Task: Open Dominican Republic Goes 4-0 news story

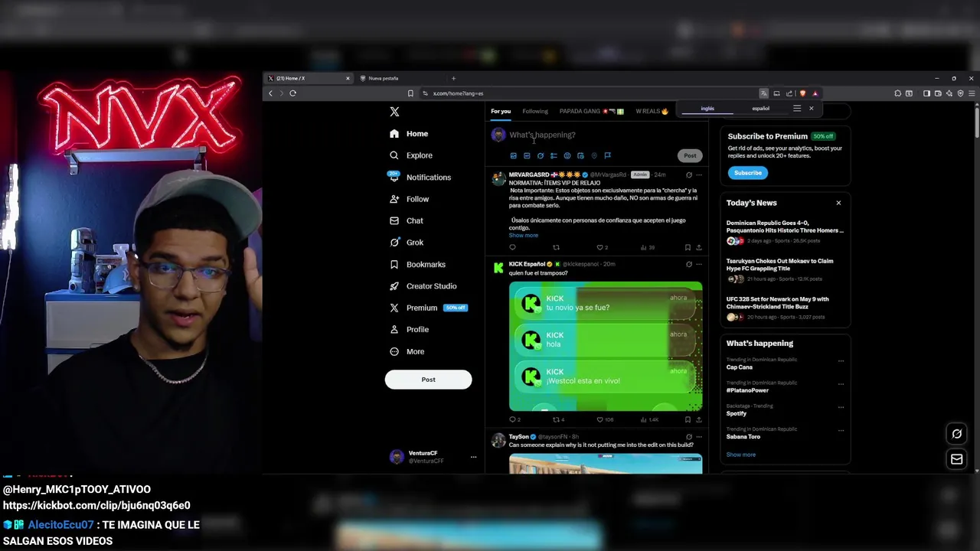Action: tap(785, 233)
